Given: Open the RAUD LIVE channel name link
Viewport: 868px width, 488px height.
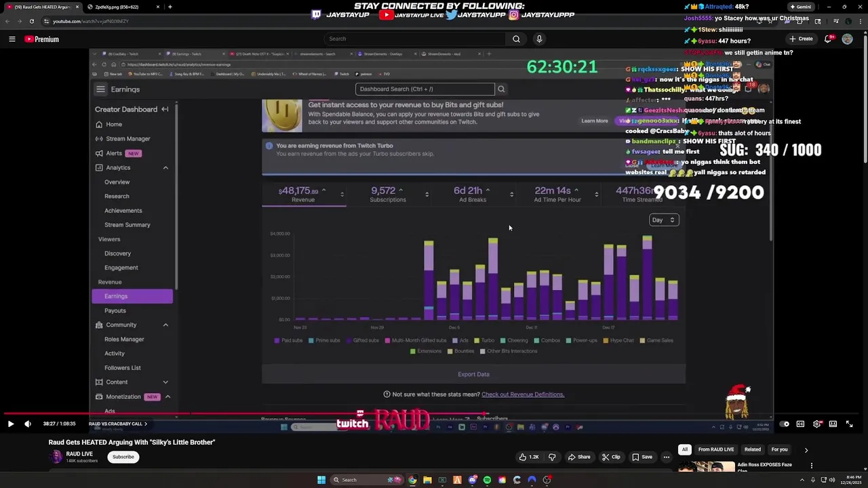Looking at the screenshot, I should (x=79, y=453).
